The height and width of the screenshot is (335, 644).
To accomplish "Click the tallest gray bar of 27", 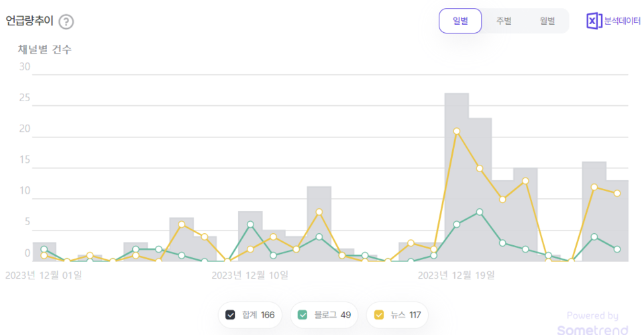I will 457,177.
